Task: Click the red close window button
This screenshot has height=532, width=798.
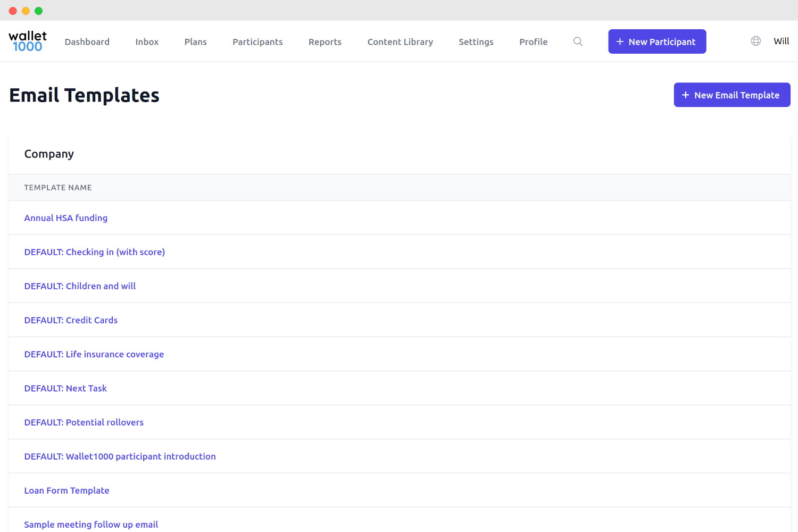Action: click(13, 11)
